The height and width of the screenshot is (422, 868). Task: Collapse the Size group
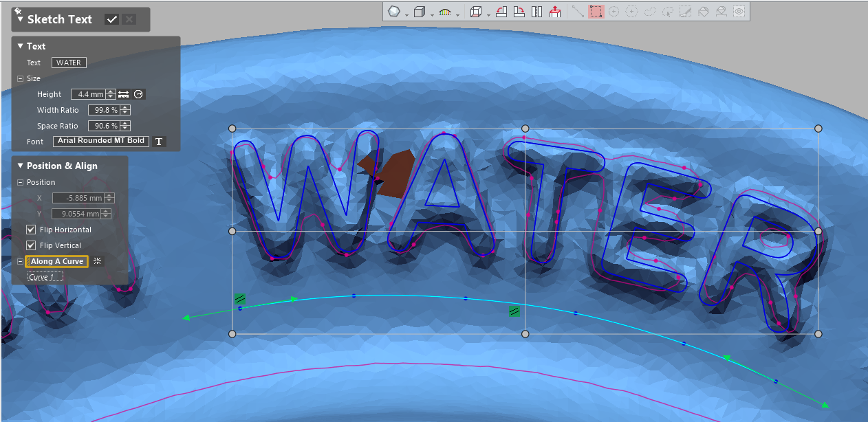(x=21, y=78)
